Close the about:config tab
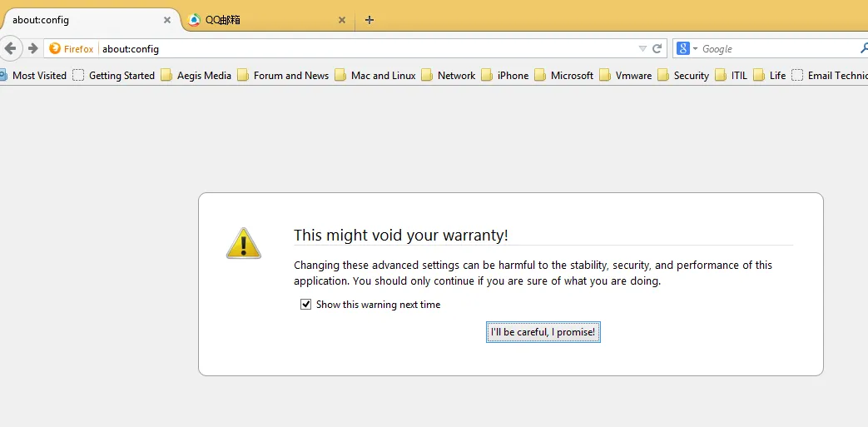 (167, 20)
